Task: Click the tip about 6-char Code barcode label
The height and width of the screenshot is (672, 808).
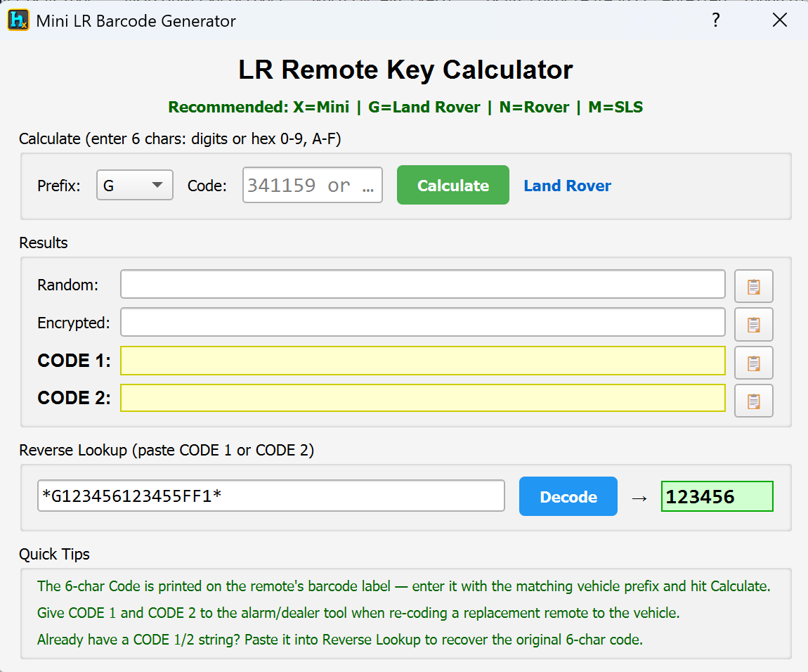Action: (403, 586)
